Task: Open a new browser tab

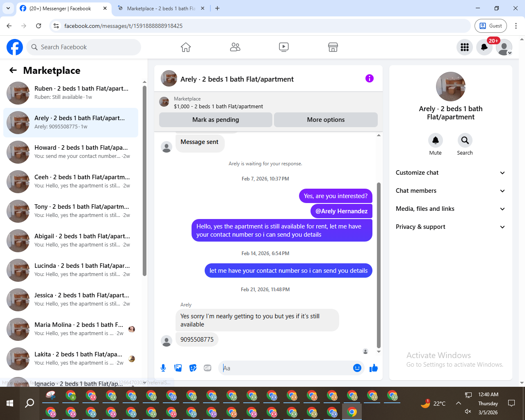Action: (217, 8)
